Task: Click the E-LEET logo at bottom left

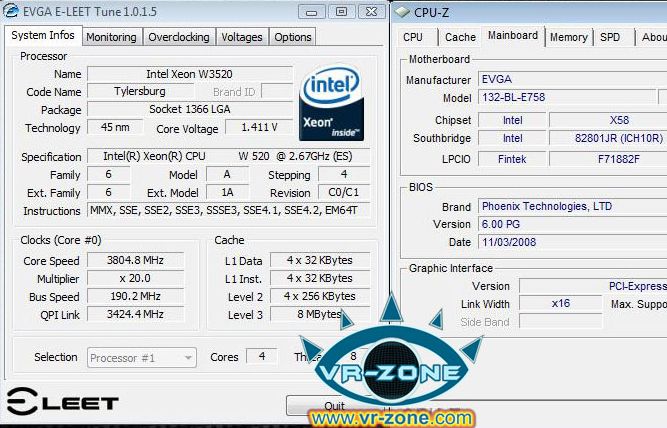Action: pos(63,401)
